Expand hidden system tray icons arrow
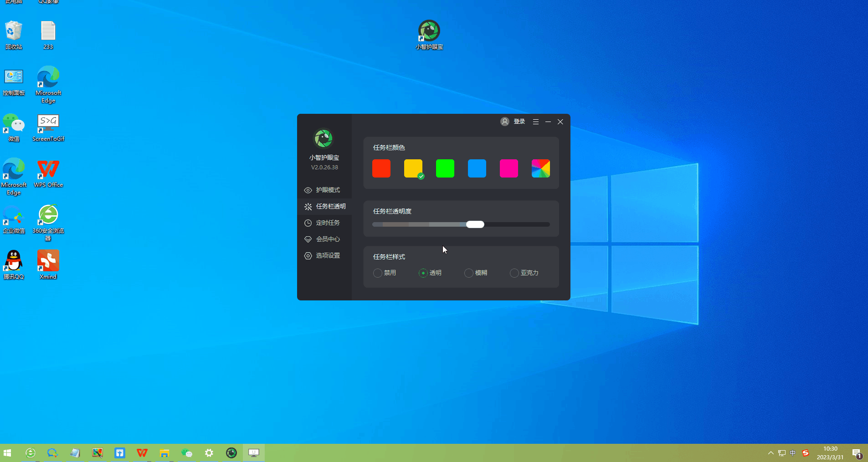Viewport: 868px width, 462px height. (x=770, y=453)
